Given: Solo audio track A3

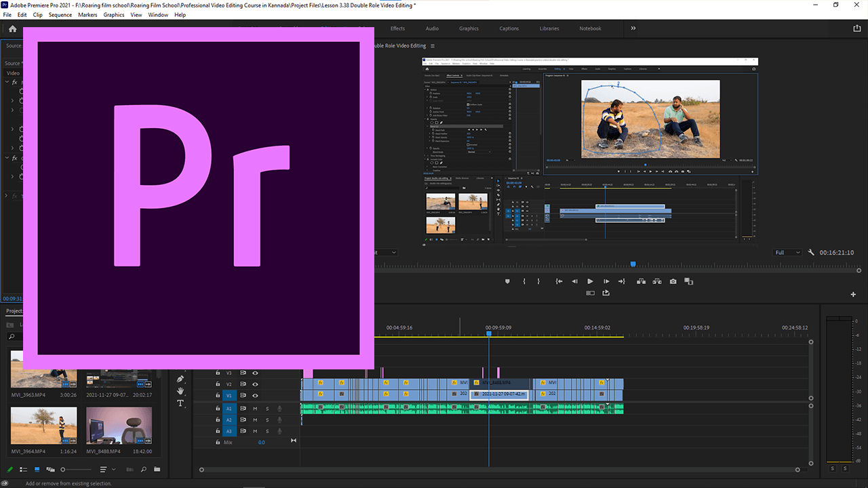Looking at the screenshot, I should (x=267, y=431).
